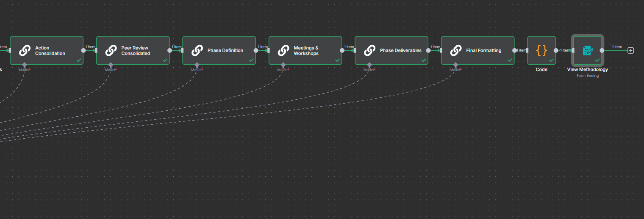Screen dimensions: 644x219
Task: Select the Meetings & Workshops chain icon
Action: click(283, 50)
